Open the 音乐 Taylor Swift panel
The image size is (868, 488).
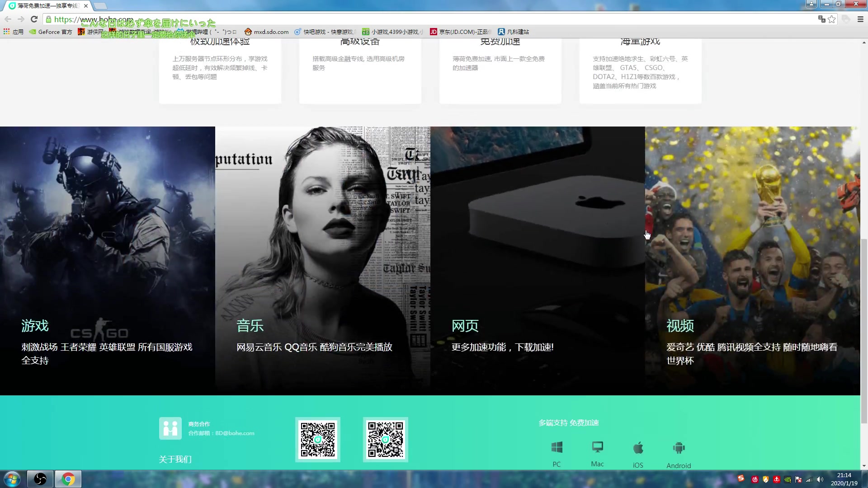(x=323, y=261)
